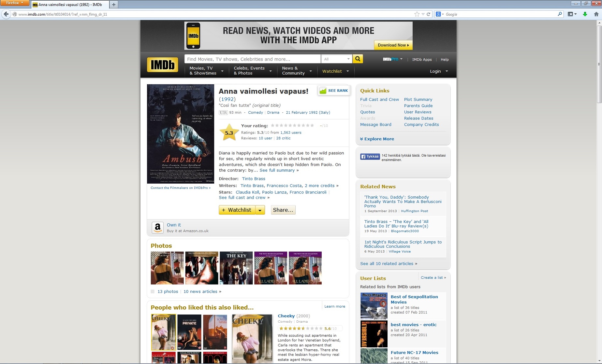The image size is (602, 364).
Task: Click the Share... button
Action: (283, 210)
